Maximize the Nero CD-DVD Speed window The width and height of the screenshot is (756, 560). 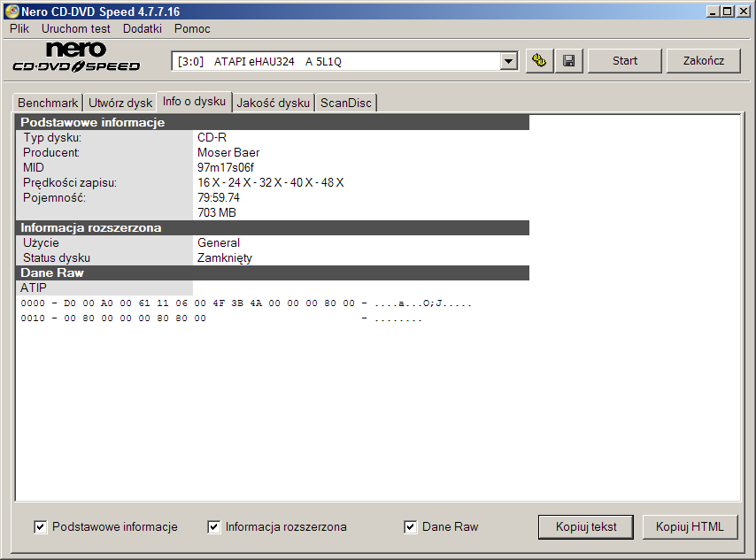coord(728,12)
